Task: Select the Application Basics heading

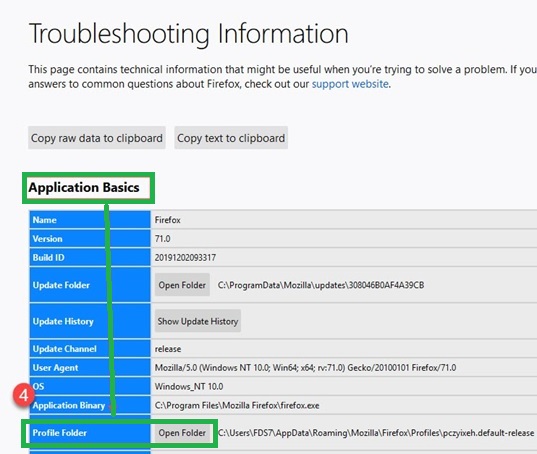Action: [x=84, y=187]
